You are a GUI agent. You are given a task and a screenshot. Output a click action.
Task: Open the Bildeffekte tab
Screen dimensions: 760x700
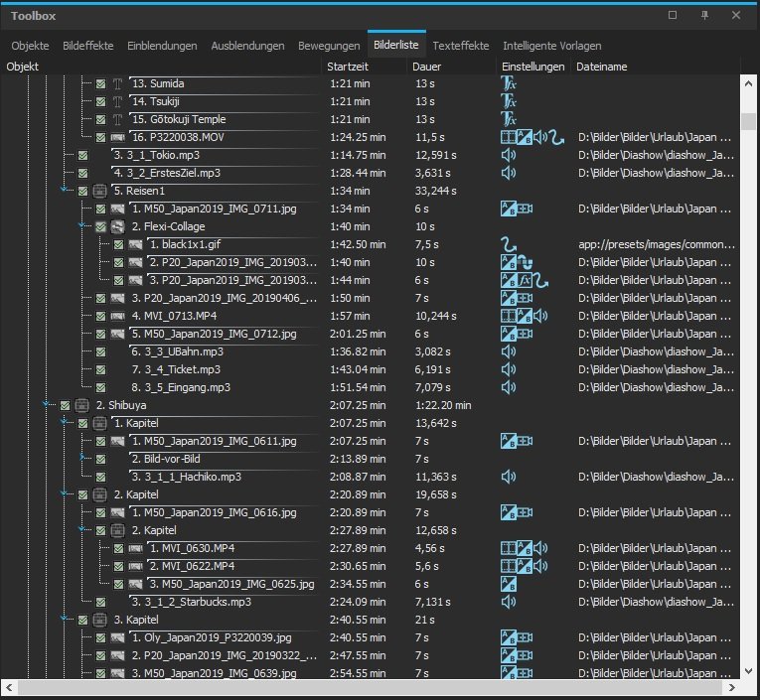[x=87, y=46]
